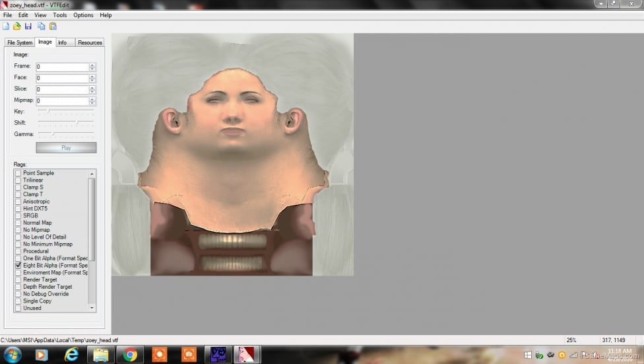Check the Render Target flag
This screenshot has width=644, height=364.
point(18,279)
